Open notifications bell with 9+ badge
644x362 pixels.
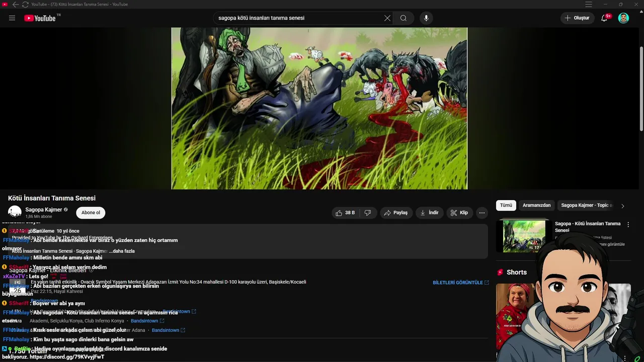605,18
